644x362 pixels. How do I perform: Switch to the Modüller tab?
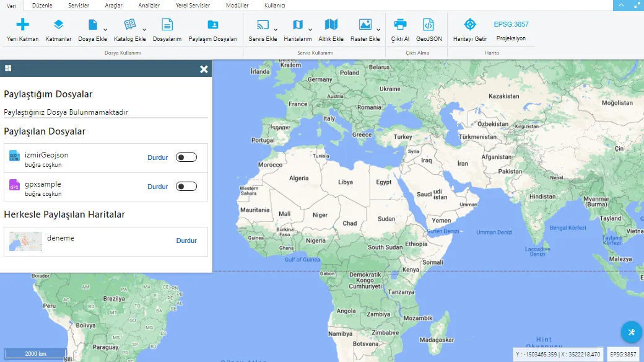pos(237,6)
